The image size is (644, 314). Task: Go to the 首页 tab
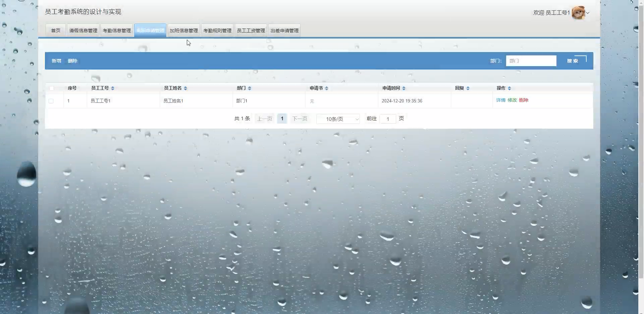pos(55,30)
